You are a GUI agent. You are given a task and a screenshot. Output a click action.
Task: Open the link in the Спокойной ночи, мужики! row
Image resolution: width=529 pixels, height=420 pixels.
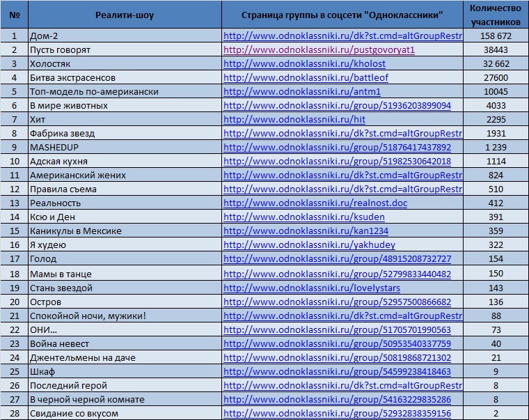click(342, 316)
